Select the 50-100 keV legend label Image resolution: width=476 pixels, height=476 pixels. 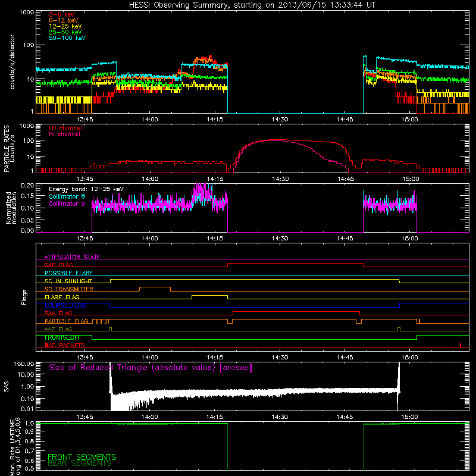(x=67, y=38)
